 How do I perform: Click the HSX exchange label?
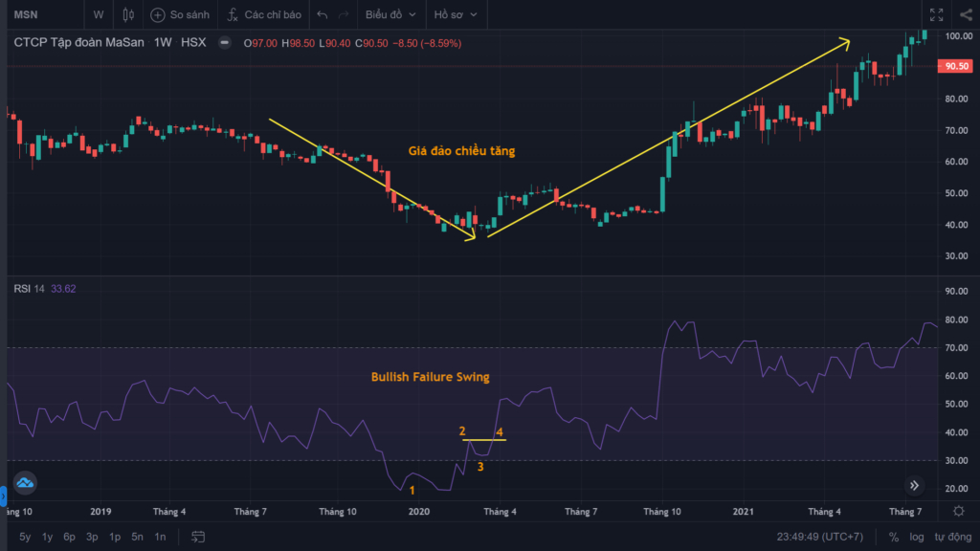193,42
